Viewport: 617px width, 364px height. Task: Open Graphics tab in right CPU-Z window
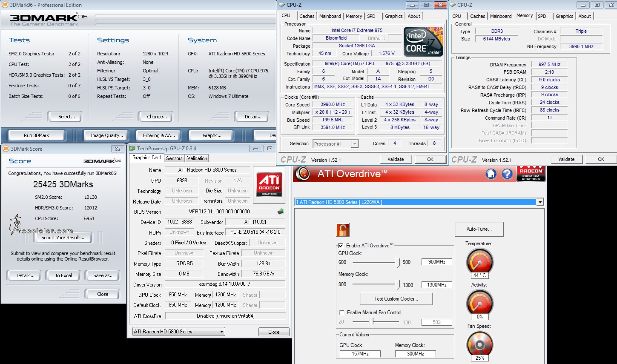[x=564, y=16]
